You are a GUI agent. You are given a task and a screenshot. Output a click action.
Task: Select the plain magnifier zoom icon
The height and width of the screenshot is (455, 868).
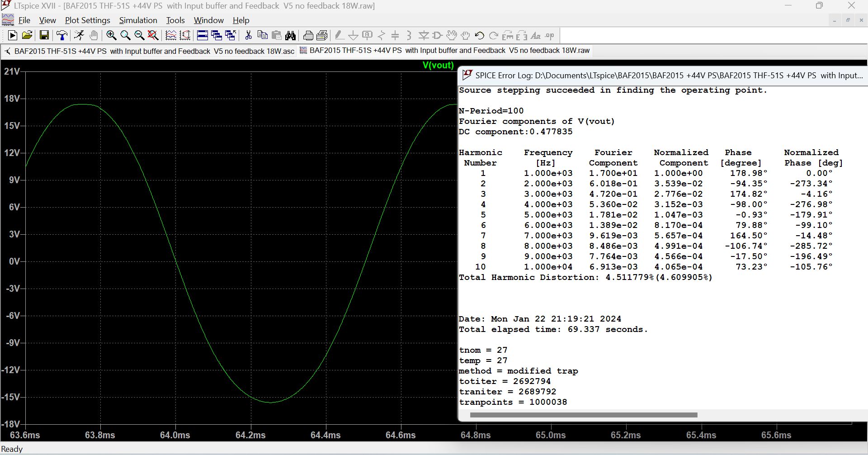coord(125,35)
